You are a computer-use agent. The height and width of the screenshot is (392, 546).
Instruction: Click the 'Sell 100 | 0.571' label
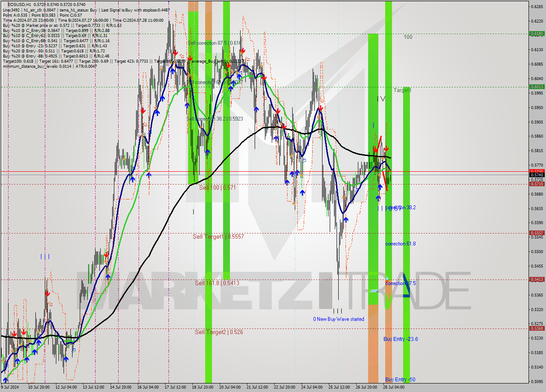tap(217, 187)
